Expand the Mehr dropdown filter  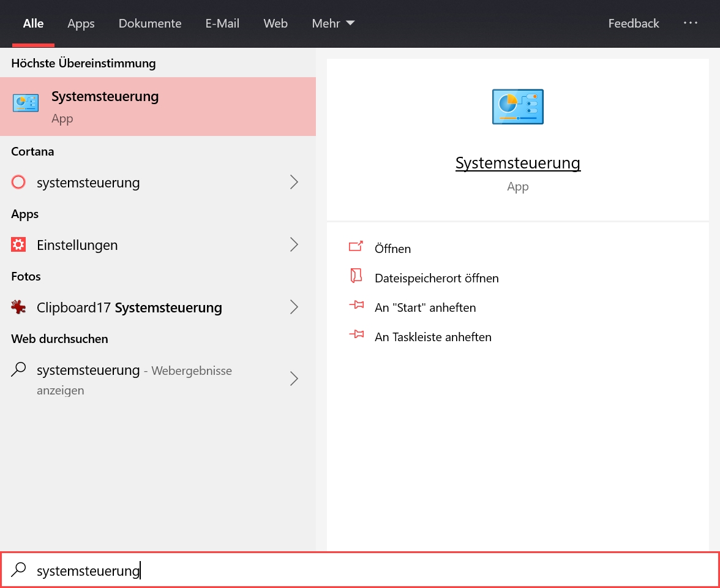[333, 23]
